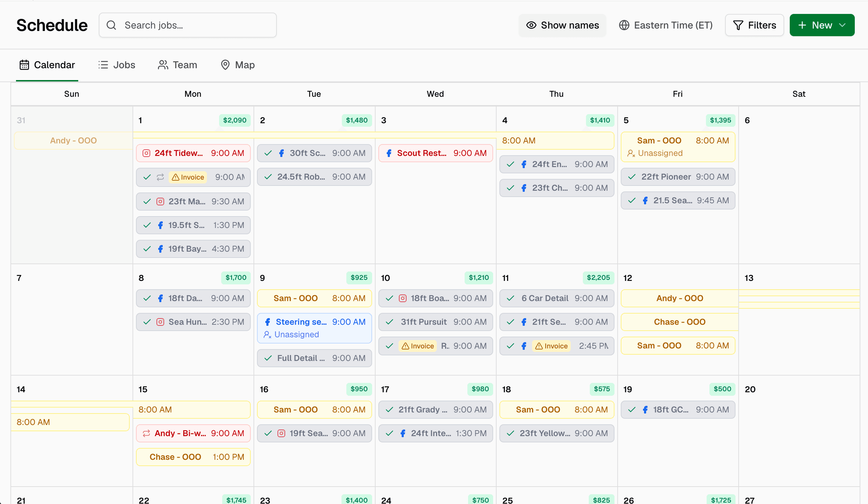
Task: Click Facebook icon on Scout Rest... job
Action: click(389, 153)
